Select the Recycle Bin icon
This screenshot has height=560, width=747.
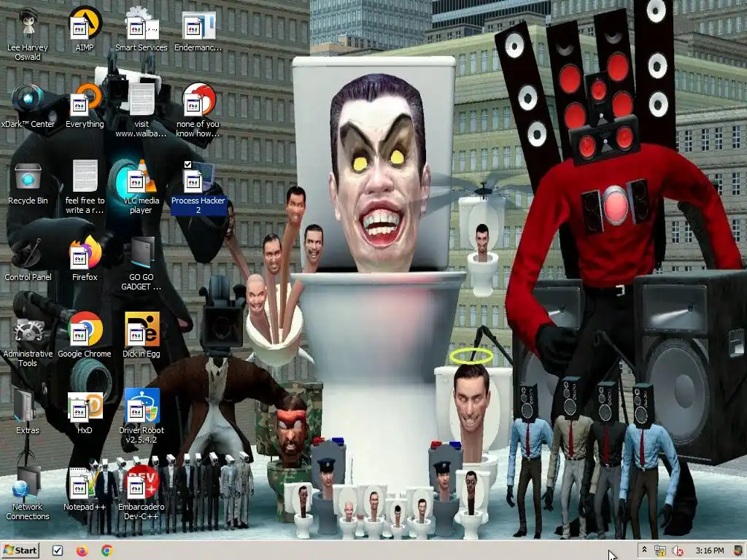click(28, 184)
